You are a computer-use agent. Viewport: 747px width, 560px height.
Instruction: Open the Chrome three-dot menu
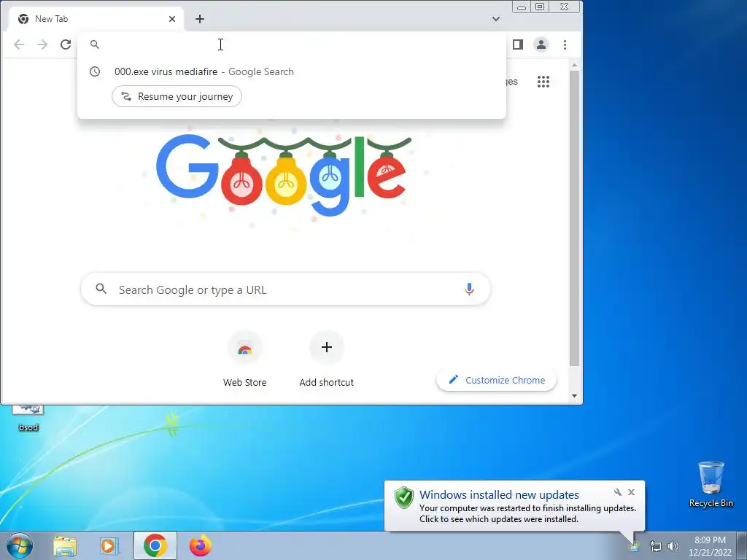click(x=565, y=44)
